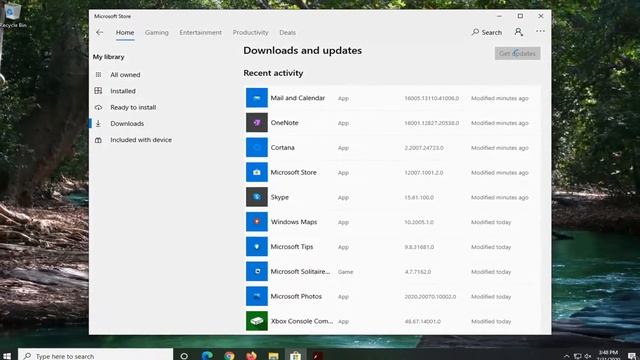Click the Installed sidebar icon

[x=98, y=91]
